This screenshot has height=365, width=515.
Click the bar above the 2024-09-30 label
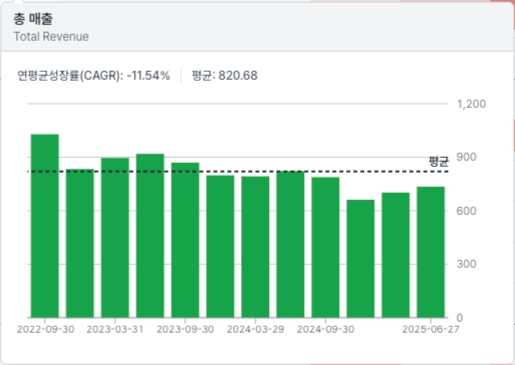point(326,247)
